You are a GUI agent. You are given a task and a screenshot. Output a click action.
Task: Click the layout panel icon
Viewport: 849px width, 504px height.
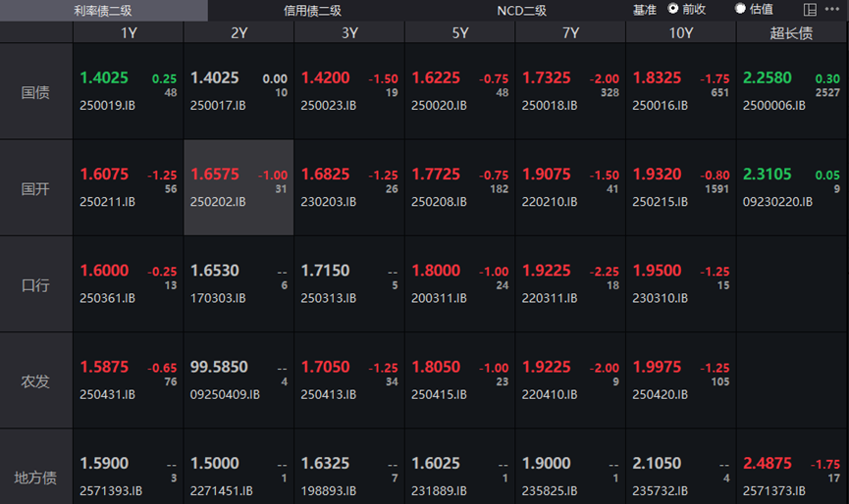[x=810, y=10]
